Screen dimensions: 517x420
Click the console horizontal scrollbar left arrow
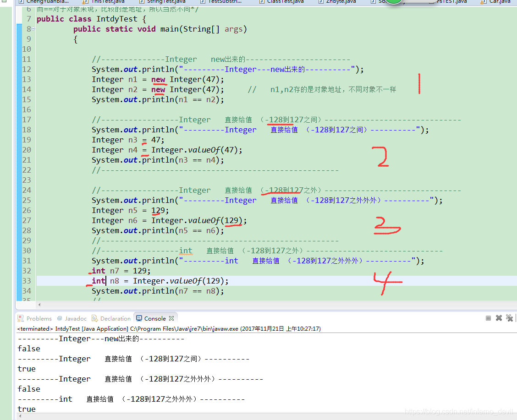tap(21, 416)
